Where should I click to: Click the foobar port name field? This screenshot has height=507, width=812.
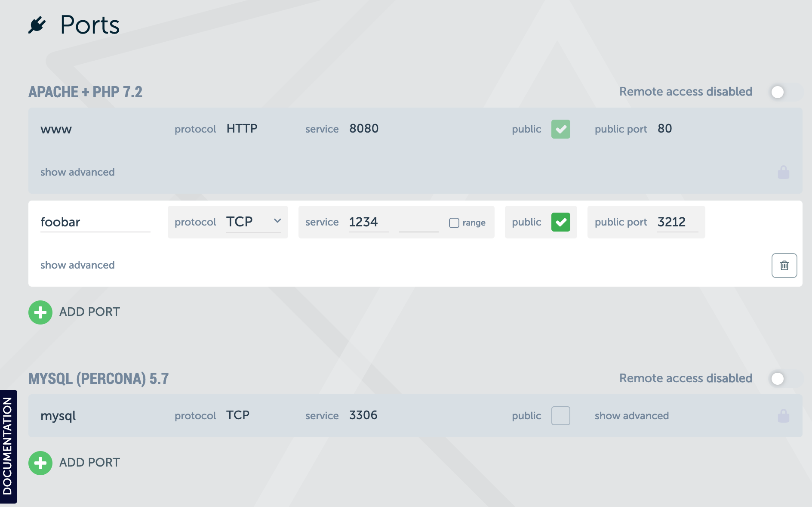tap(95, 222)
